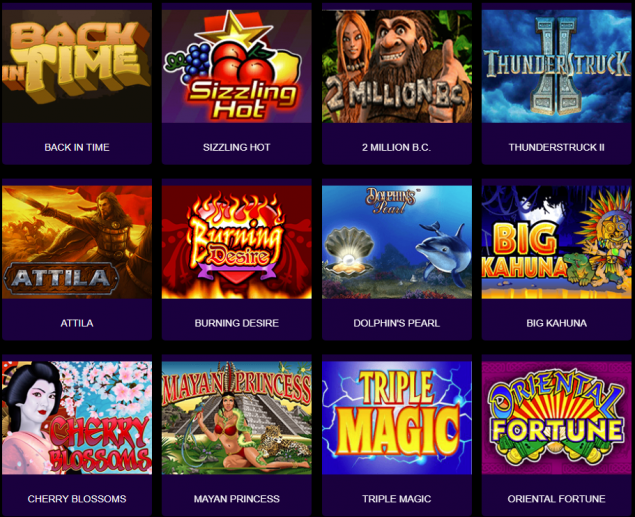The height and width of the screenshot is (517, 635).
Task: Open the Big Kahuna game artwork
Action: click(x=556, y=242)
